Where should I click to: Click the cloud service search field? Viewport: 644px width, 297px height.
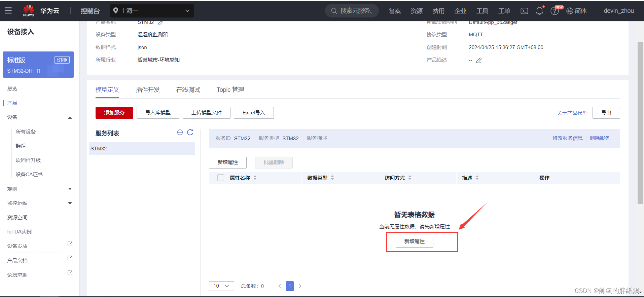352,11
